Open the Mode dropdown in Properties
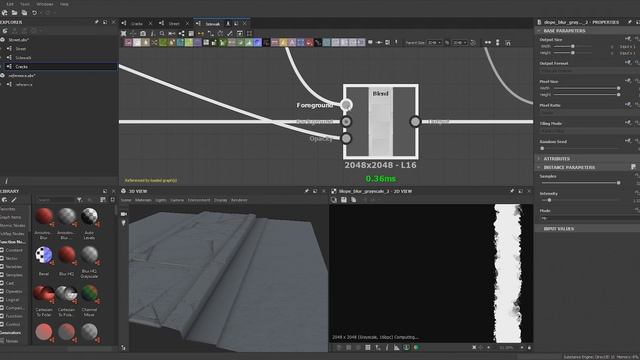 click(590, 218)
